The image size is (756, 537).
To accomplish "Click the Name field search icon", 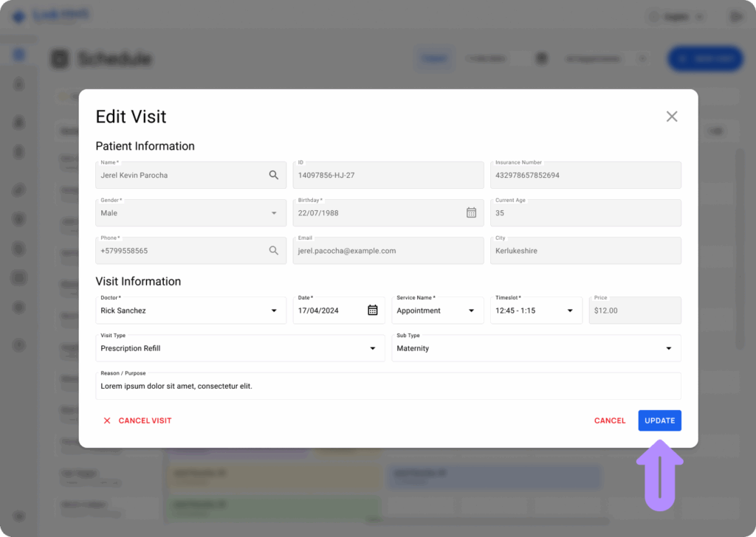I will point(273,175).
